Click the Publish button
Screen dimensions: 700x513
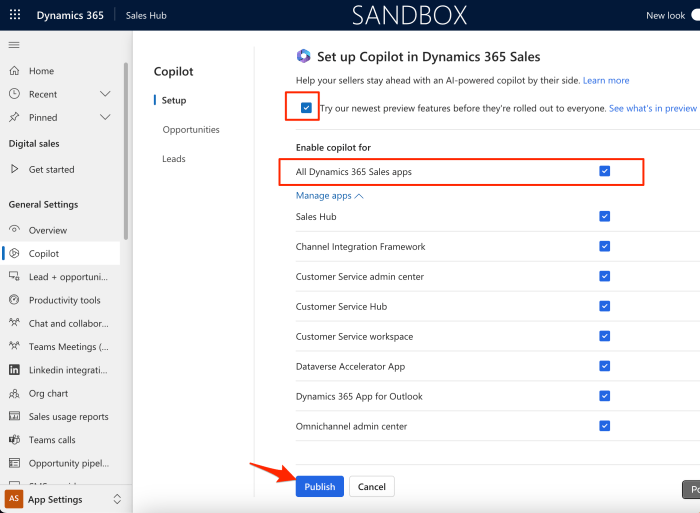coord(320,486)
